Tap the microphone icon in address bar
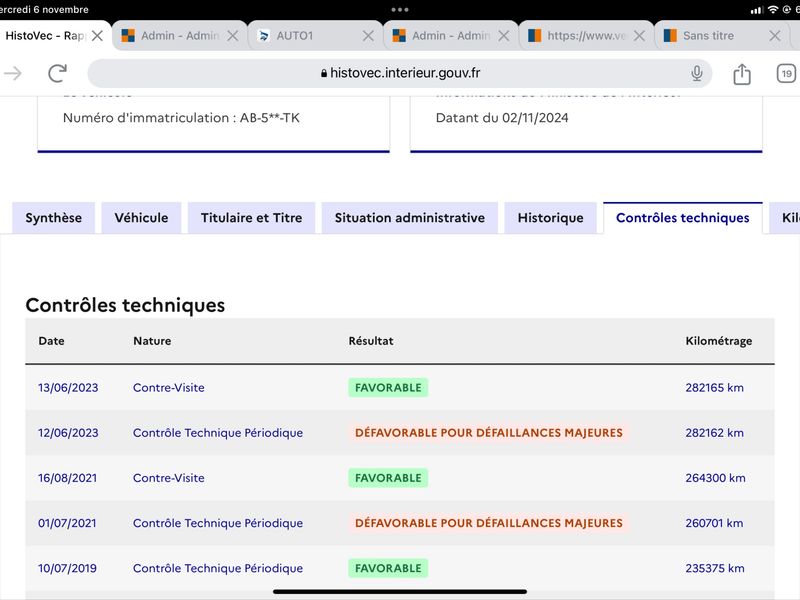800x600 pixels. tap(696, 73)
